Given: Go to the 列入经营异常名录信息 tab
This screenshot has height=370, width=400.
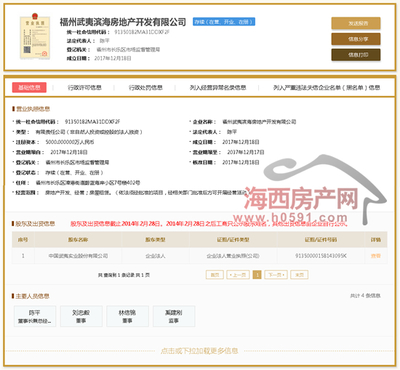Looking at the screenshot, I should 218,88.
